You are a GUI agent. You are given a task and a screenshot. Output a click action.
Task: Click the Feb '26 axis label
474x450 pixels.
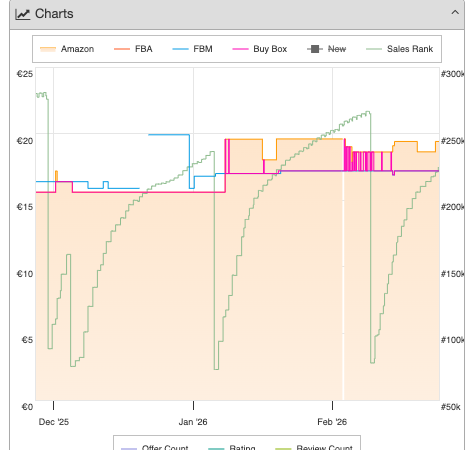332,422
